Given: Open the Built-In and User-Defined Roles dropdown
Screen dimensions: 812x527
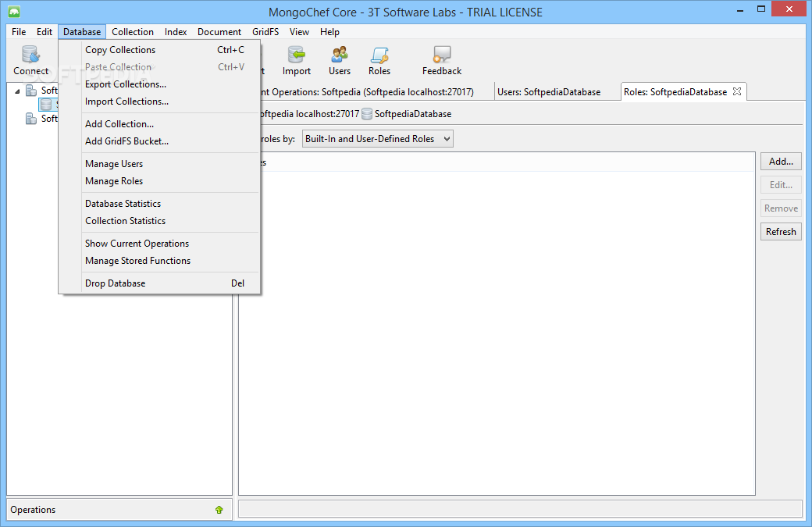Looking at the screenshot, I should pos(378,139).
